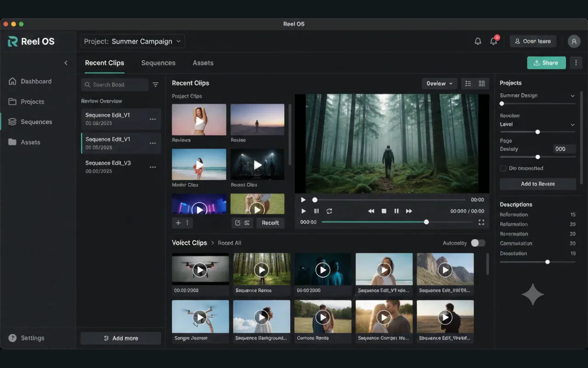Check the Dio compectted checkbox

503,168
